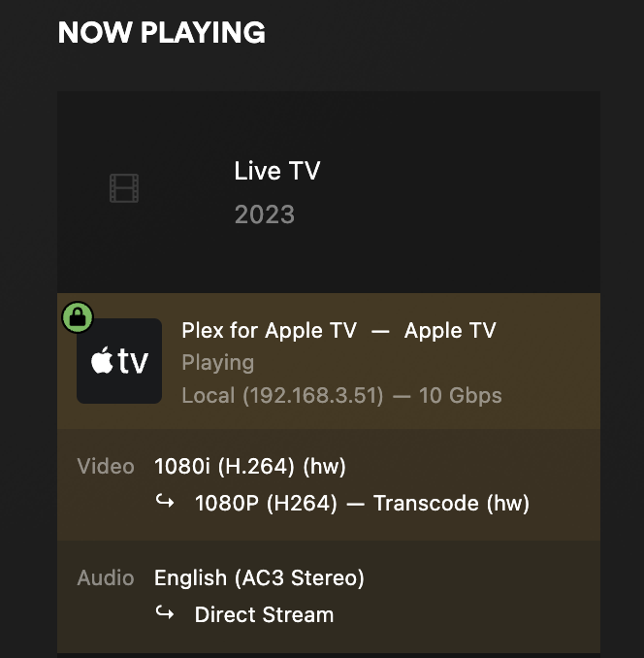Click the green secure connection lock icon
Viewport: 644px width, 658px height.
click(x=78, y=317)
